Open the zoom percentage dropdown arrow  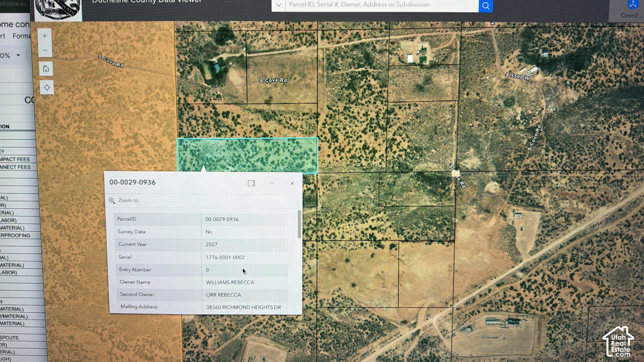tap(18, 55)
